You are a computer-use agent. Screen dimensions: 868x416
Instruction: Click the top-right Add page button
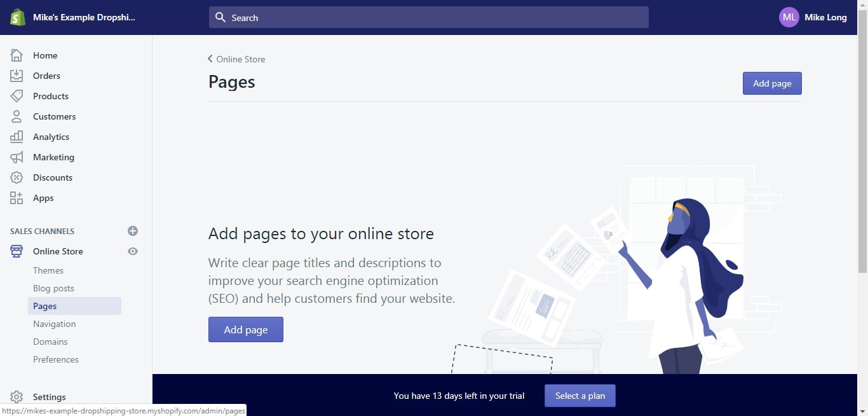coord(772,83)
